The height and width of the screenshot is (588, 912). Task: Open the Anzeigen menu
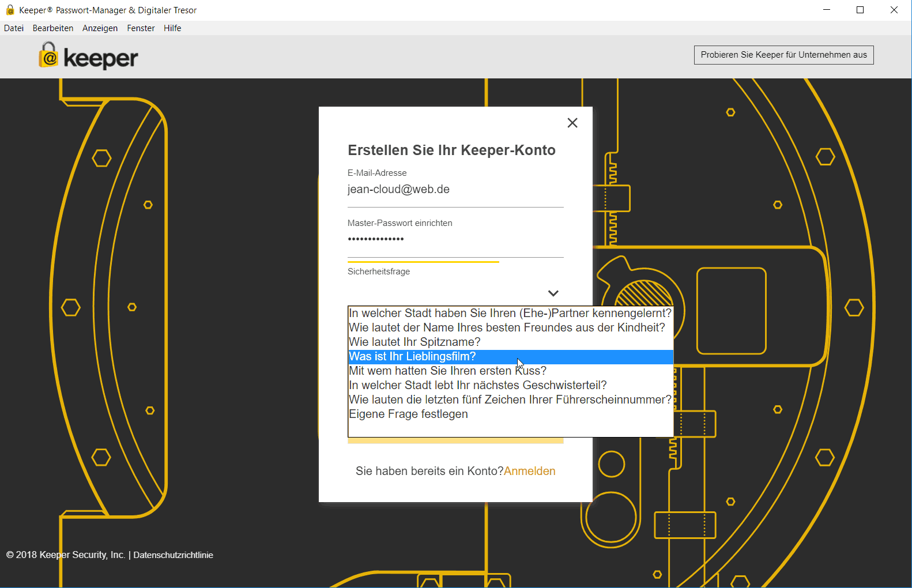100,28
